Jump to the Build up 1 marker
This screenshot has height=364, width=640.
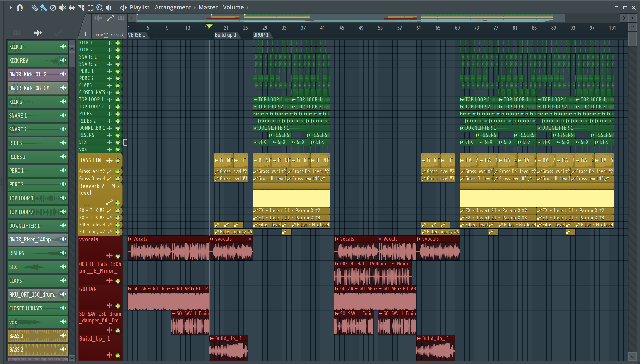[x=226, y=35]
